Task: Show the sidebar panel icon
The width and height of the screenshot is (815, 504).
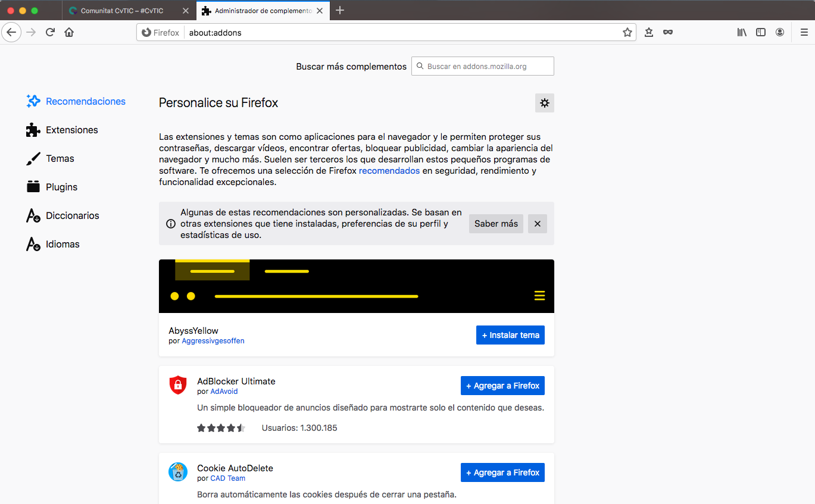Action: (761, 33)
